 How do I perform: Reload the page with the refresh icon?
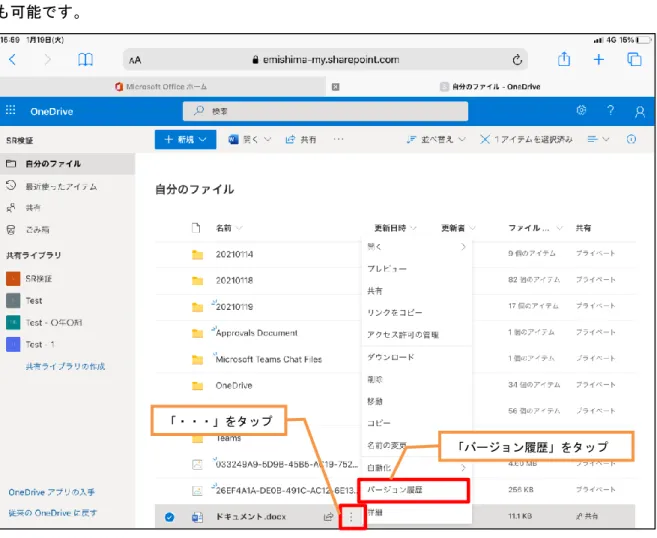click(x=517, y=60)
